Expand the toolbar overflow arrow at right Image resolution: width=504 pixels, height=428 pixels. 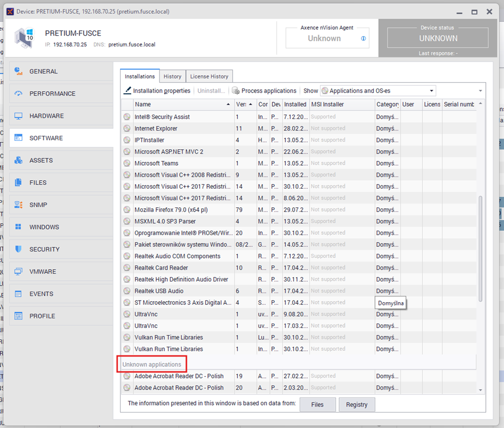click(481, 91)
